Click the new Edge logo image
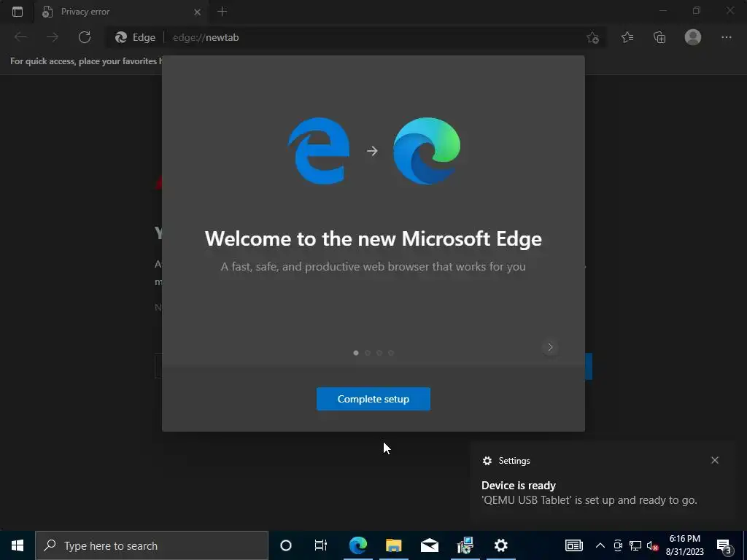 coord(426,150)
